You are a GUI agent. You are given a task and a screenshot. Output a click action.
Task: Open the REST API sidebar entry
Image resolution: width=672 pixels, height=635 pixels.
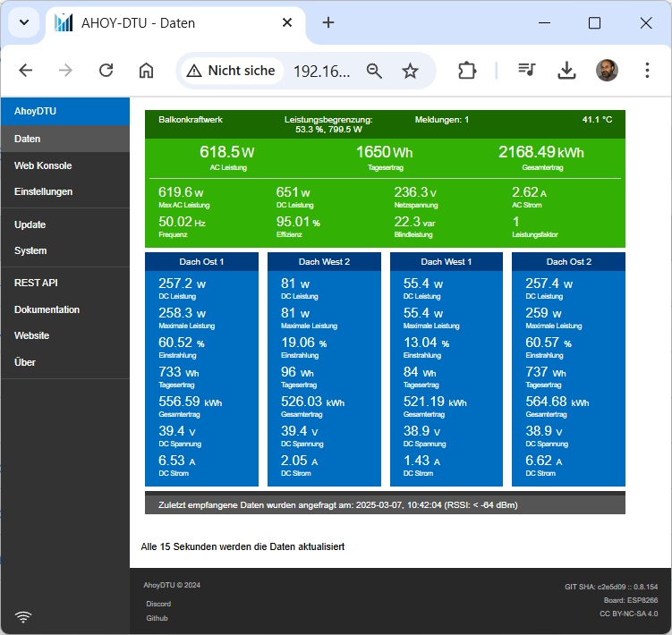(x=36, y=283)
